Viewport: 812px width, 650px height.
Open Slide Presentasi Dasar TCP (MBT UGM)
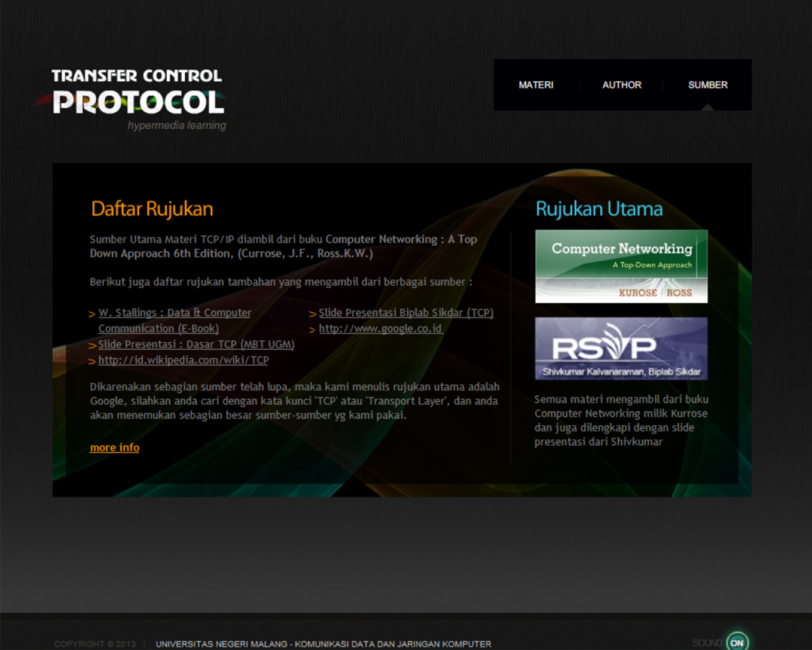pyautogui.click(x=196, y=344)
